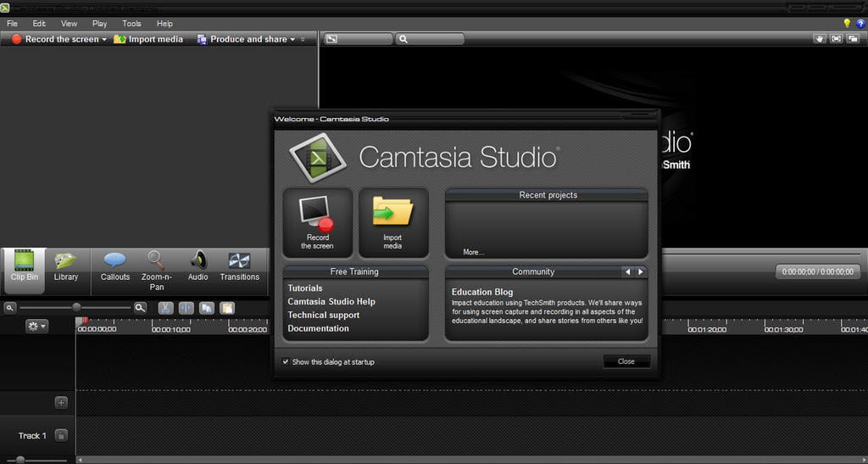Click the red timeline playhead marker
868x464 pixels.
[85, 321]
